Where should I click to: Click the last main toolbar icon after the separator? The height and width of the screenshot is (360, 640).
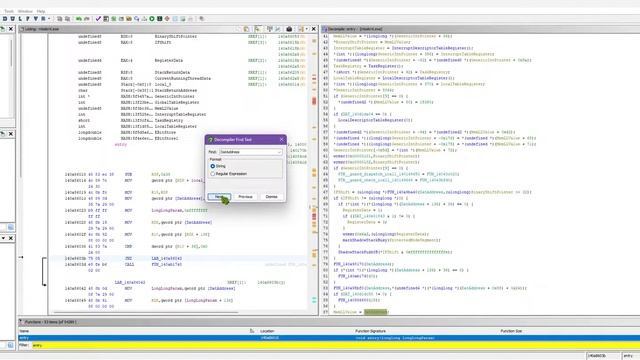(202, 19)
